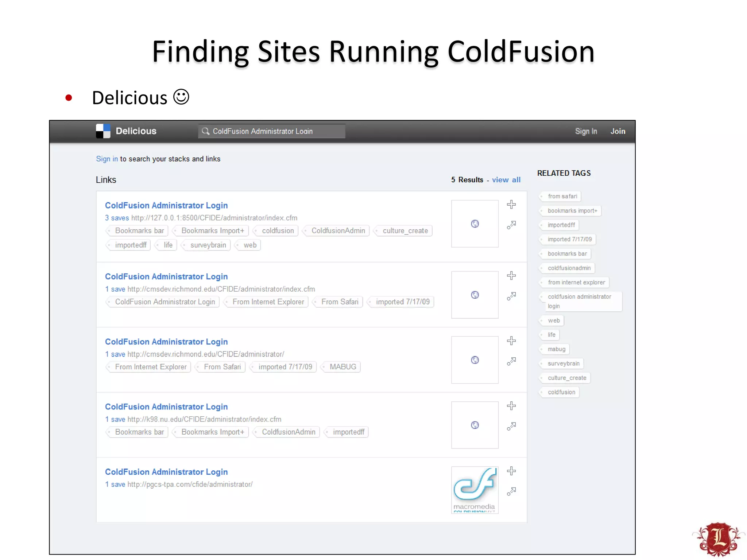This screenshot has height=560, width=747.
Task: Click ColdfusionAdmin tag in the k98.nu.edu result
Action: tap(286, 432)
